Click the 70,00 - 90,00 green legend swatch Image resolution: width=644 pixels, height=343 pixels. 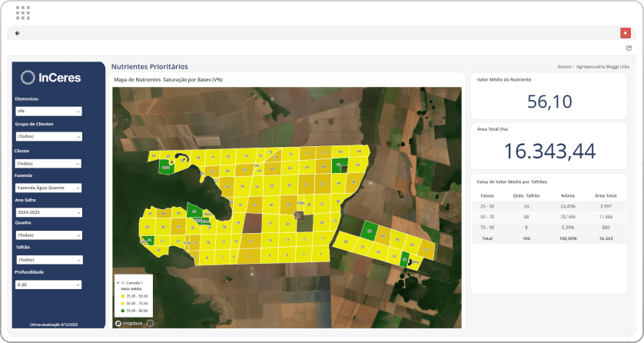[122, 309]
